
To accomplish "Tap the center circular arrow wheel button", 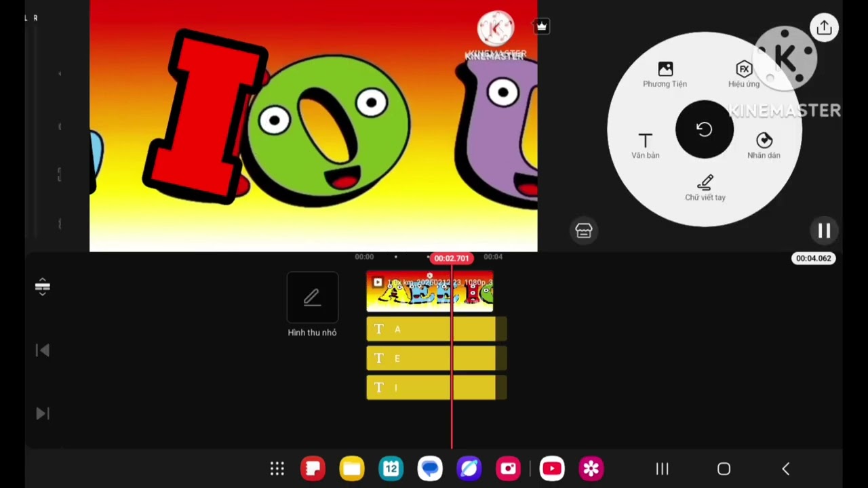I will click(x=705, y=129).
